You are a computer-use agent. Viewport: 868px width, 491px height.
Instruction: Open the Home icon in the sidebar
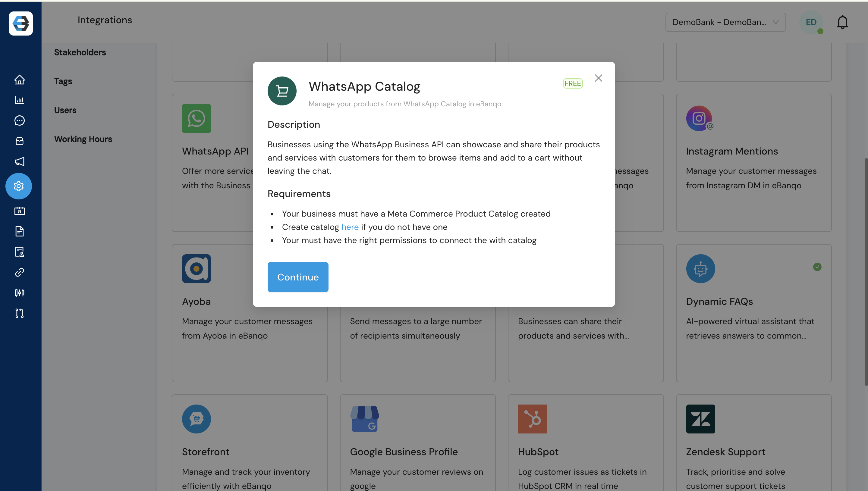click(20, 80)
